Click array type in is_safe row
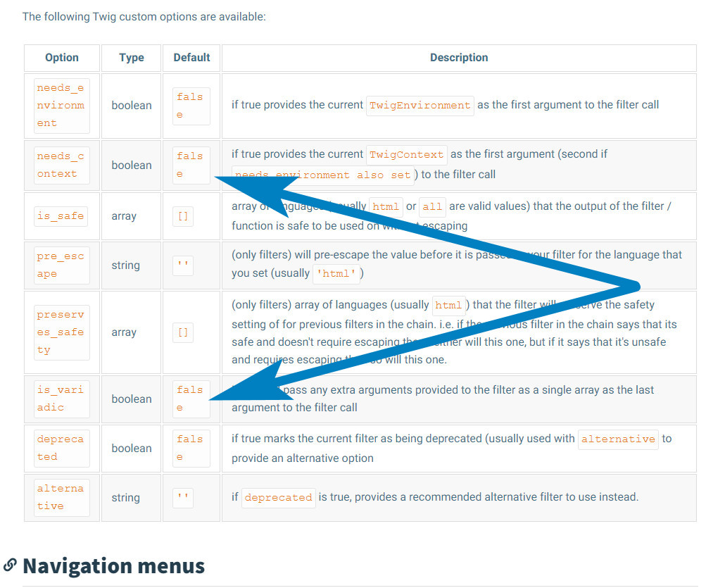This screenshot has width=725, height=588. pyautogui.click(x=124, y=216)
